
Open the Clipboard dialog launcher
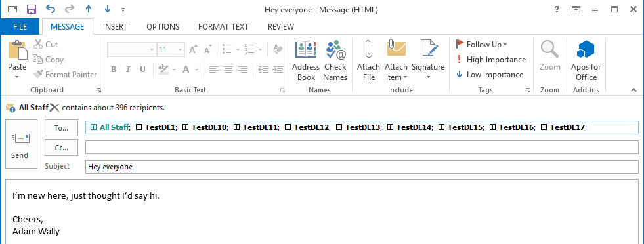coord(98,90)
